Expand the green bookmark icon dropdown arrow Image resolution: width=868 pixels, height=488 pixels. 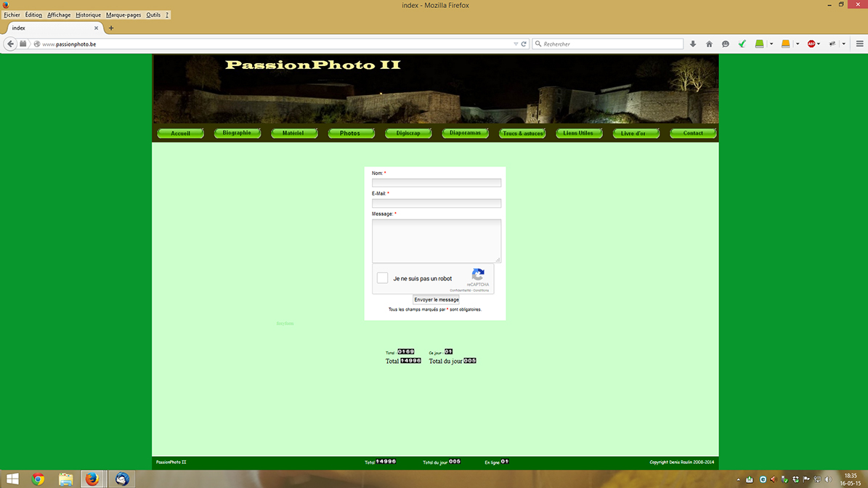771,44
